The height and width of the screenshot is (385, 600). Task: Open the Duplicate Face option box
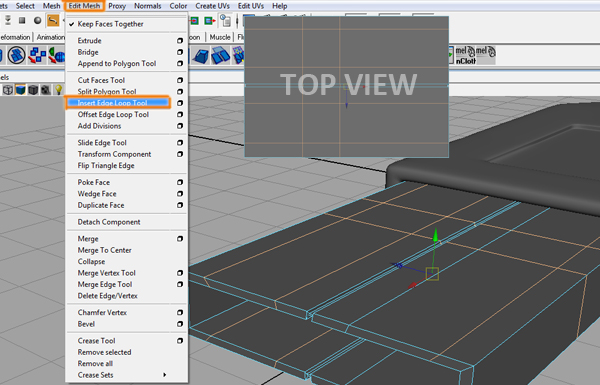[180, 206]
